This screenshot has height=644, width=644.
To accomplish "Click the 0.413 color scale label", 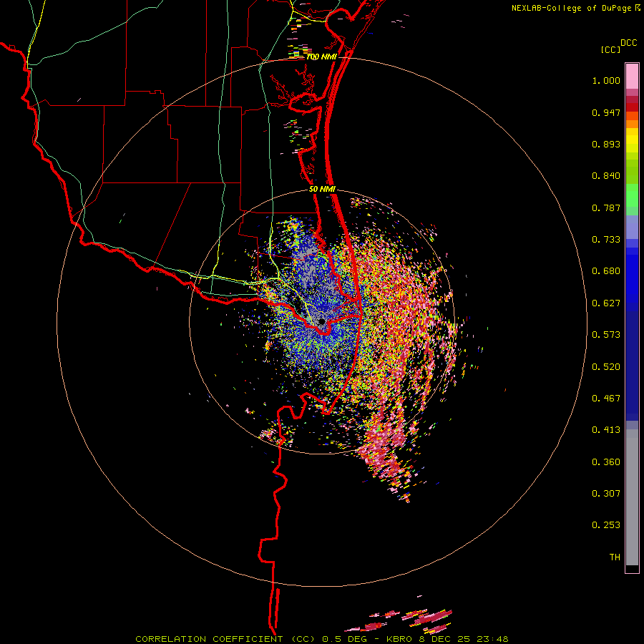I will click(606, 430).
